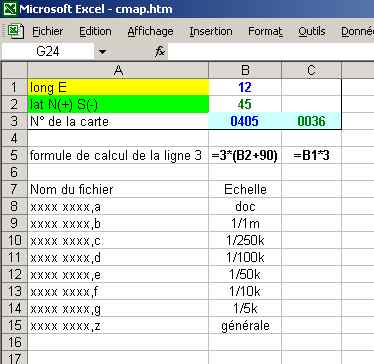Open the Fichier menu
374x364 pixels.
click(47, 32)
